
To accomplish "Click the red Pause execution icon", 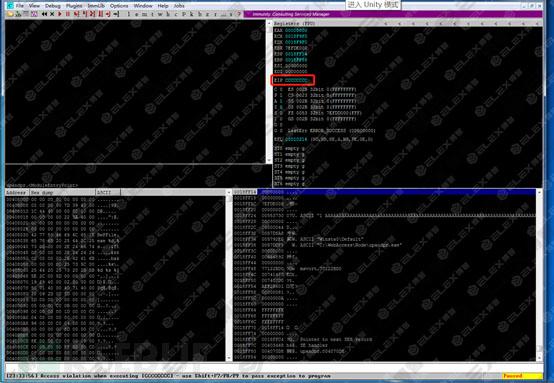I will tap(67, 14).
